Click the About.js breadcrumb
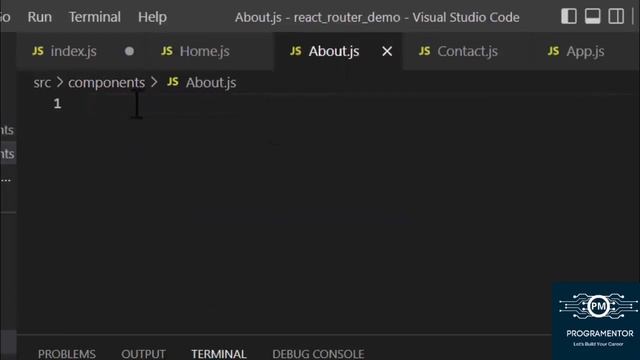Screen dimensions: 640x360 [x=211, y=83]
